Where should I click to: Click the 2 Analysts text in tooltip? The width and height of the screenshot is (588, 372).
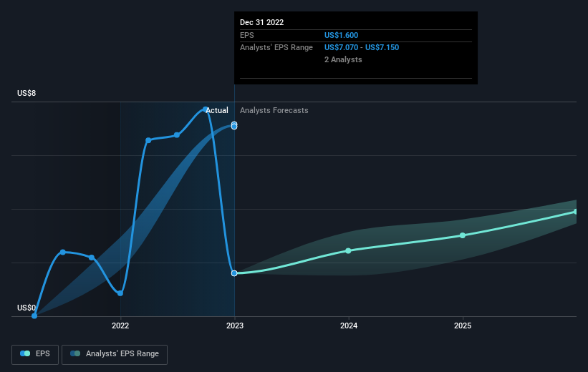(x=343, y=59)
